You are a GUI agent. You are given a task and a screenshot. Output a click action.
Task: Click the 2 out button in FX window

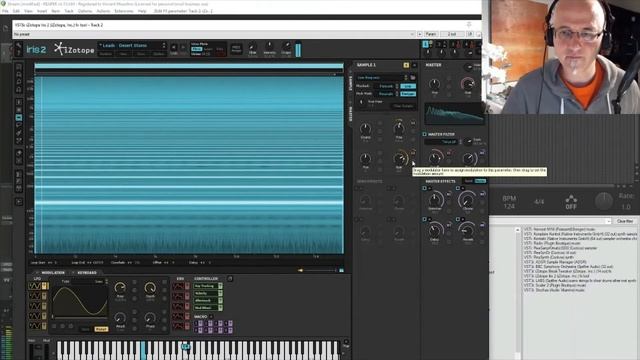(452, 34)
